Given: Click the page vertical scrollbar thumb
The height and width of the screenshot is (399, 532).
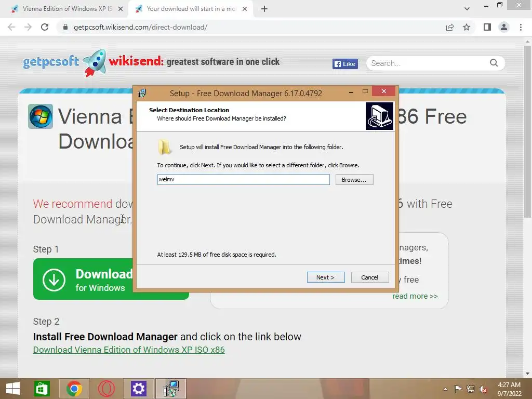Looking at the screenshot, I should [528, 130].
